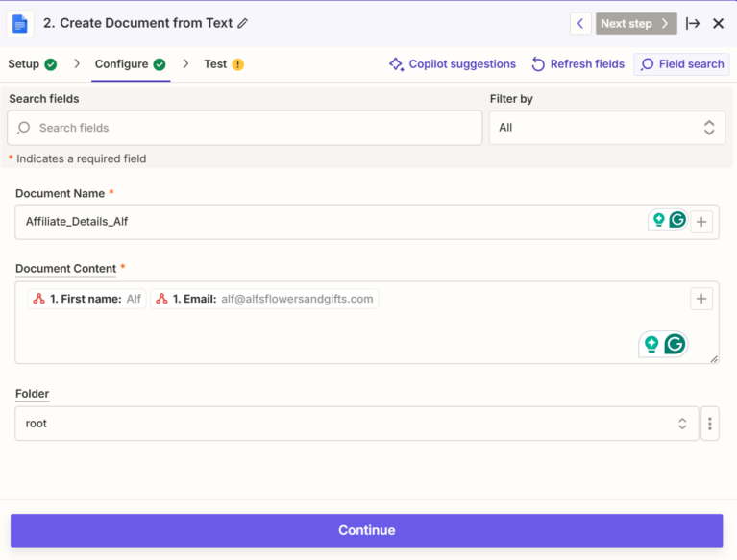The image size is (737, 560).
Task: Click the Test warning status icon
Action: [238, 64]
